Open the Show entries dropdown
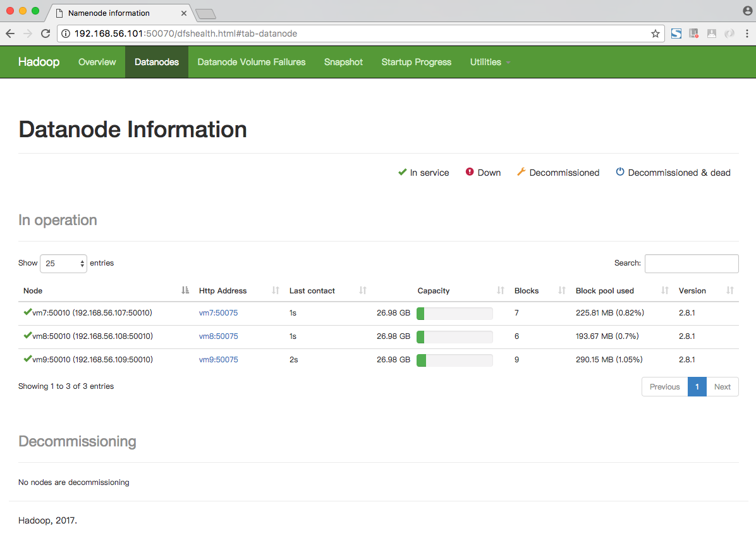 click(x=63, y=264)
